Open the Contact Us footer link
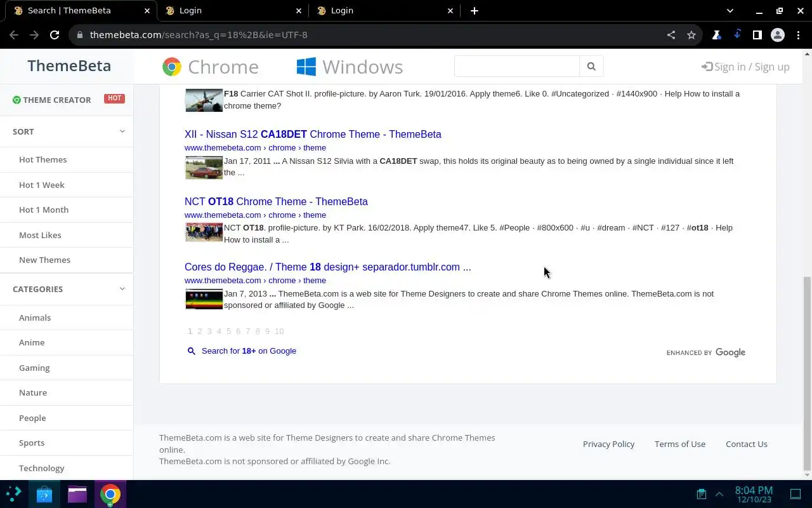The height and width of the screenshot is (508, 812). tap(747, 444)
